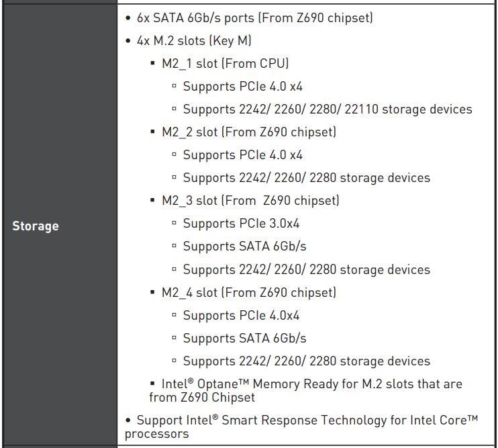Select the M2_3 slot heading text
Screen dimensions: 498x448
click(250, 201)
